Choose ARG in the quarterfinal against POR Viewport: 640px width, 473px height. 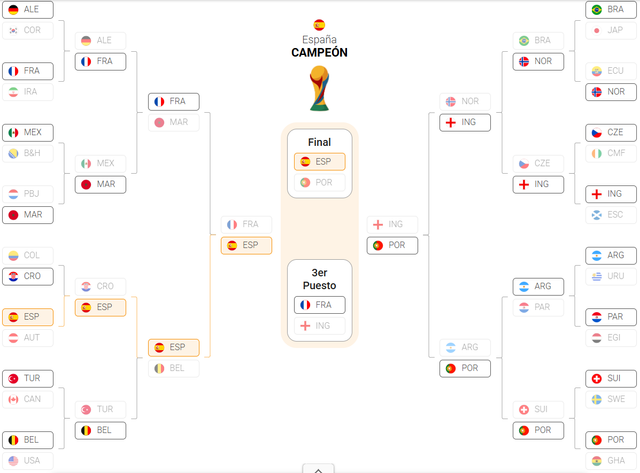[x=465, y=347]
